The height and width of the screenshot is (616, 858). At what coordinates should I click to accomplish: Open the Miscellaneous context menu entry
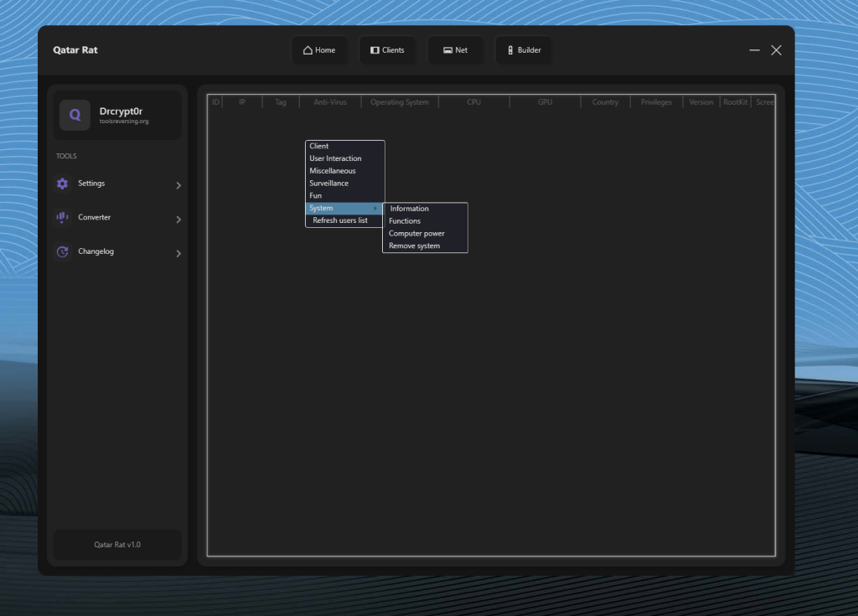[x=333, y=171]
